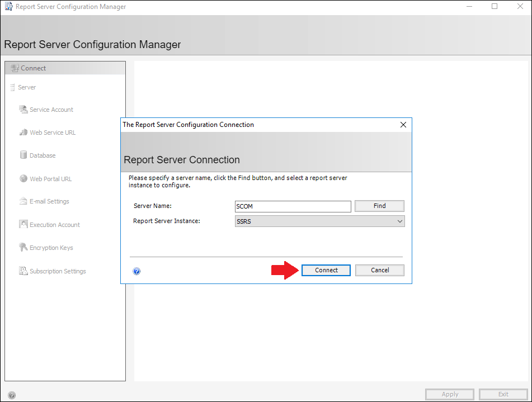Click the Subscription Settings icon
Screen dimensions: 532x402
(x=23, y=271)
